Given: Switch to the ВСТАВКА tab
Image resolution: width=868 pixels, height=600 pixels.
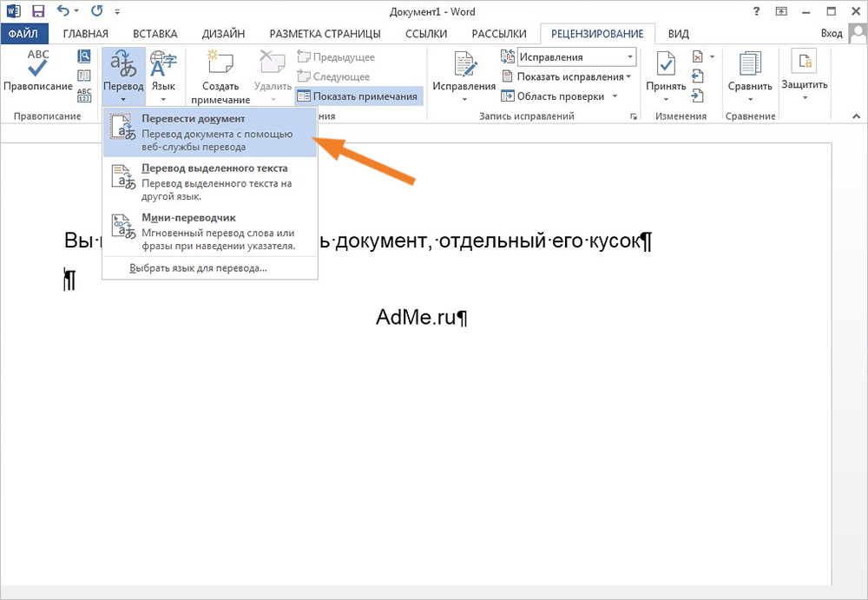Looking at the screenshot, I should click(155, 34).
